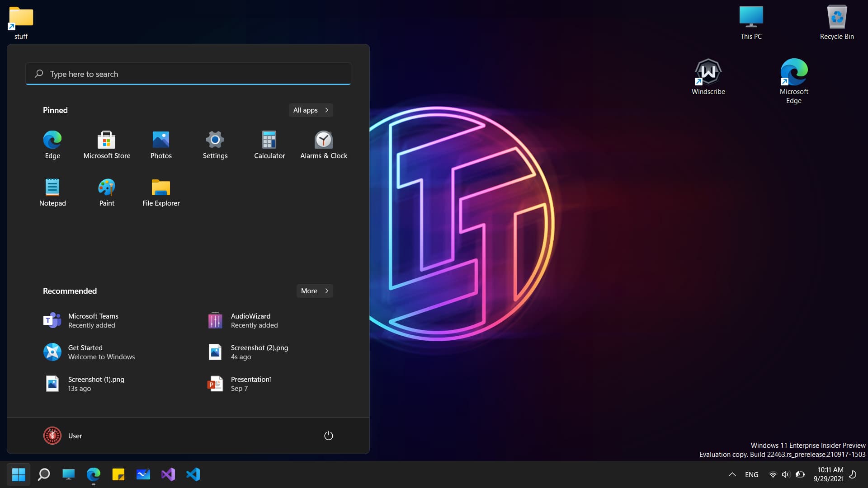Open Visual Studio Code from taskbar
868x488 pixels.
[193, 474]
